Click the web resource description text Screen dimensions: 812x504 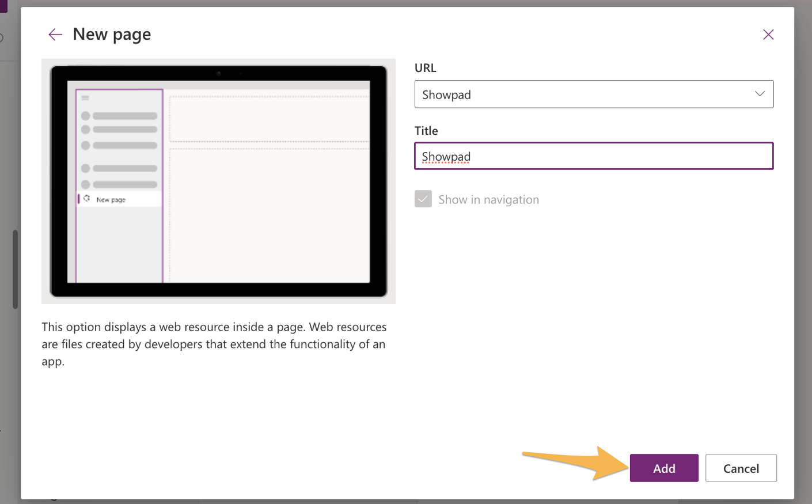(x=214, y=344)
